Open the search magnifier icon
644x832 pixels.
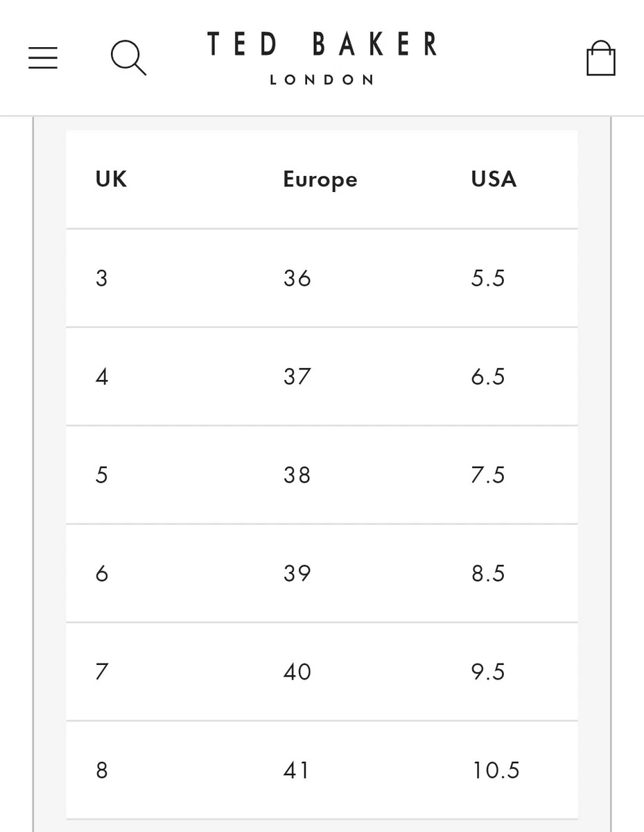129,58
